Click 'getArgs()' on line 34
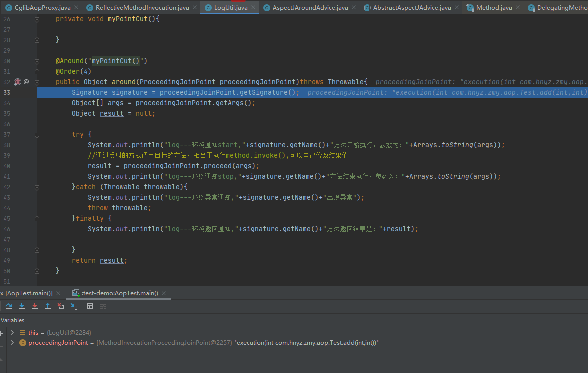The width and height of the screenshot is (588, 373). pos(234,103)
